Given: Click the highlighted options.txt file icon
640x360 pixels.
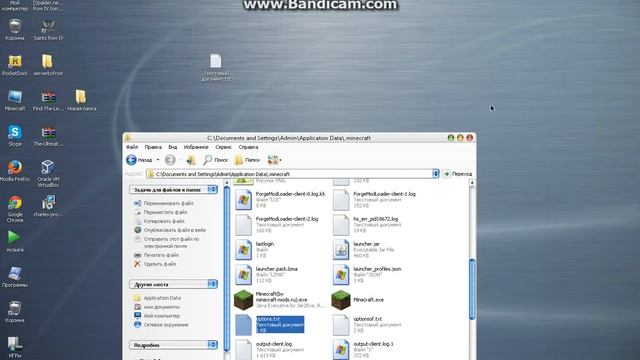Looking at the screenshot, I should pos(244,325).
